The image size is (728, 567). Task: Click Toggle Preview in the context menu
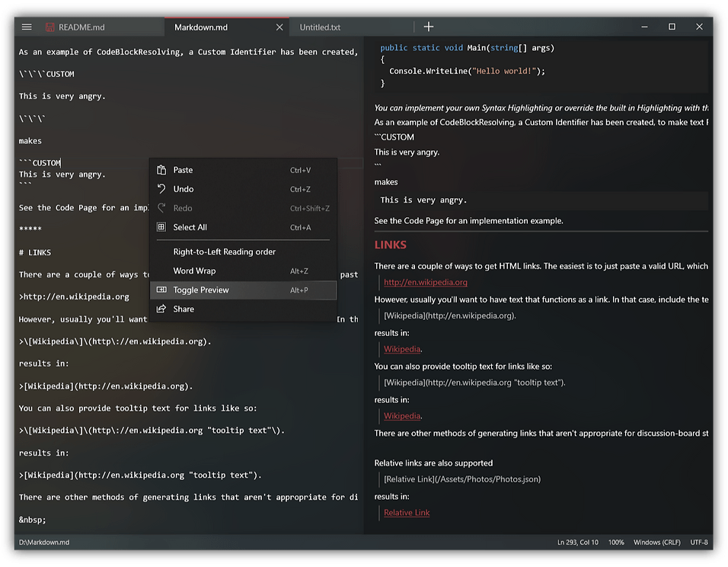[x=243, y=290]
